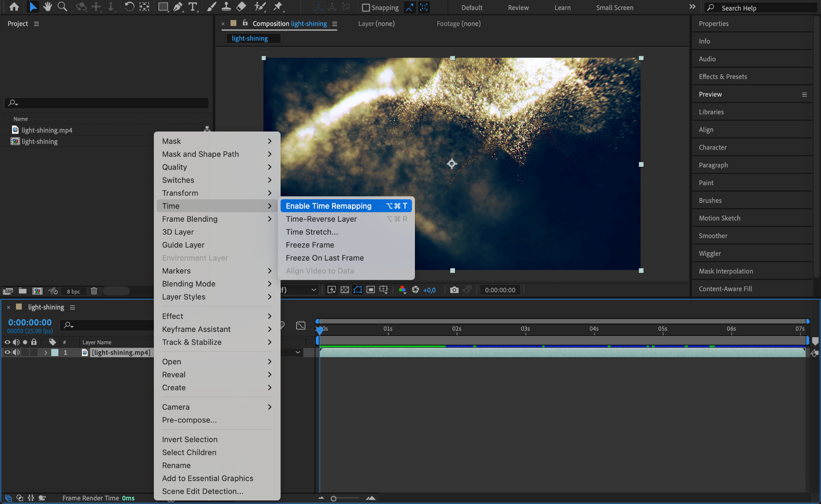The image size is (821, 504).
Task: Mute audio of the light-shining.mp4 layer
Action: 16,352
